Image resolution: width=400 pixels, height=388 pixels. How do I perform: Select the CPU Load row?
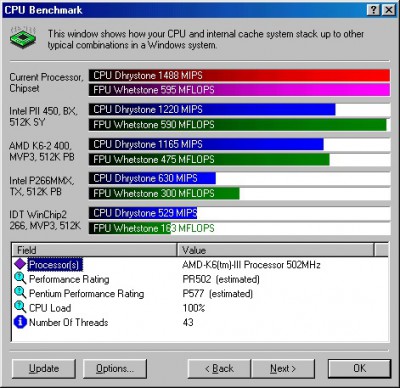click(x=200, y=308)
